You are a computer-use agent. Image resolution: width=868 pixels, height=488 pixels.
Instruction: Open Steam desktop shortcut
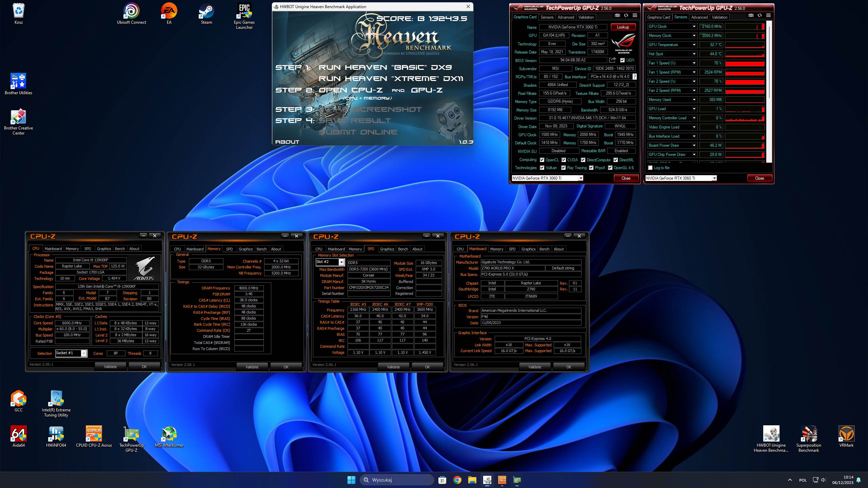tap(206, 14)
